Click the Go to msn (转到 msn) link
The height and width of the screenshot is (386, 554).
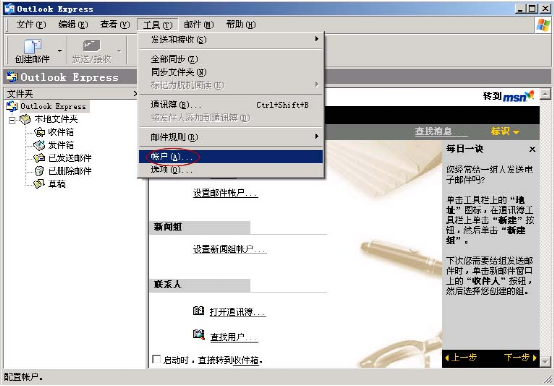coord(508,96)
